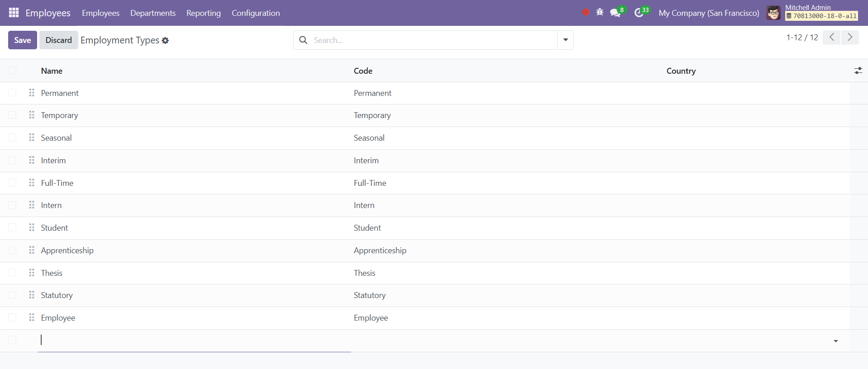Open the Configuration menu

click(256, 13)
